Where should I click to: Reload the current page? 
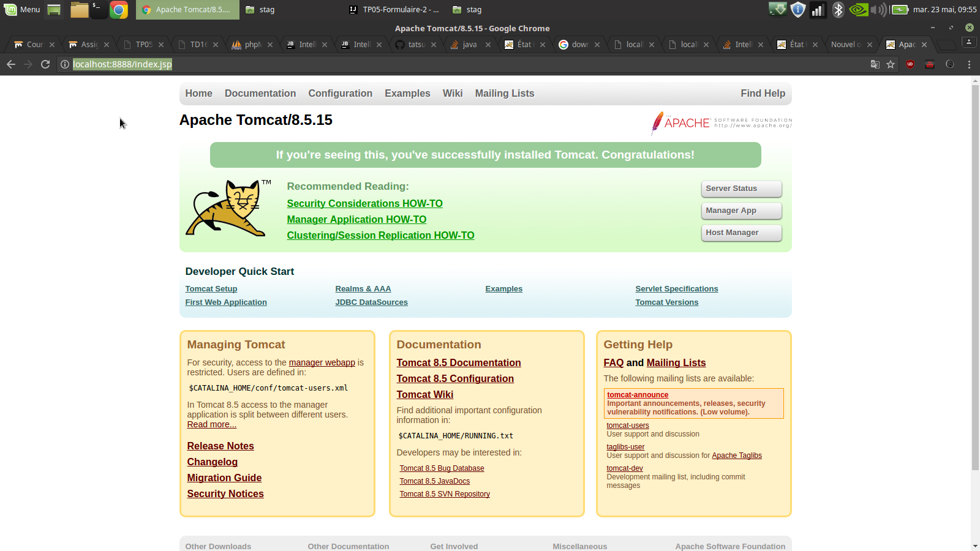point(45,64)
